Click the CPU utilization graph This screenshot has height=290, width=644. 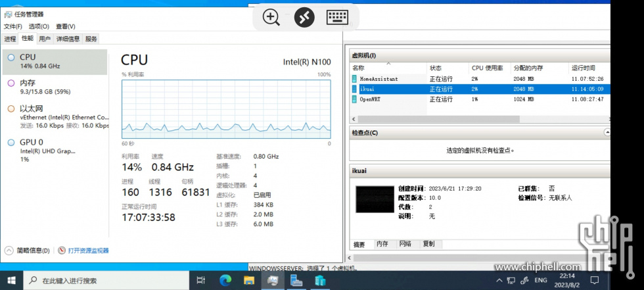click(x=226, y=109)
